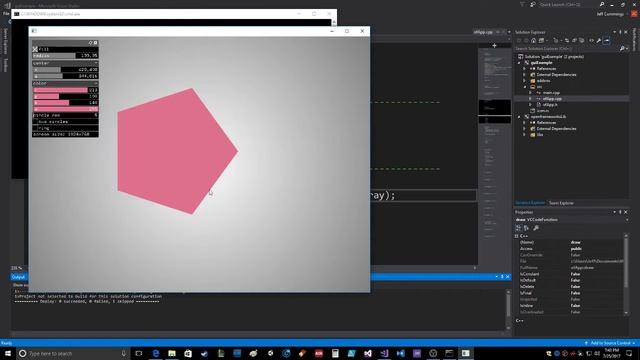Toggle the fill checkbox in the GUI panel
The image size is (640, 360).
pos(35,49)
